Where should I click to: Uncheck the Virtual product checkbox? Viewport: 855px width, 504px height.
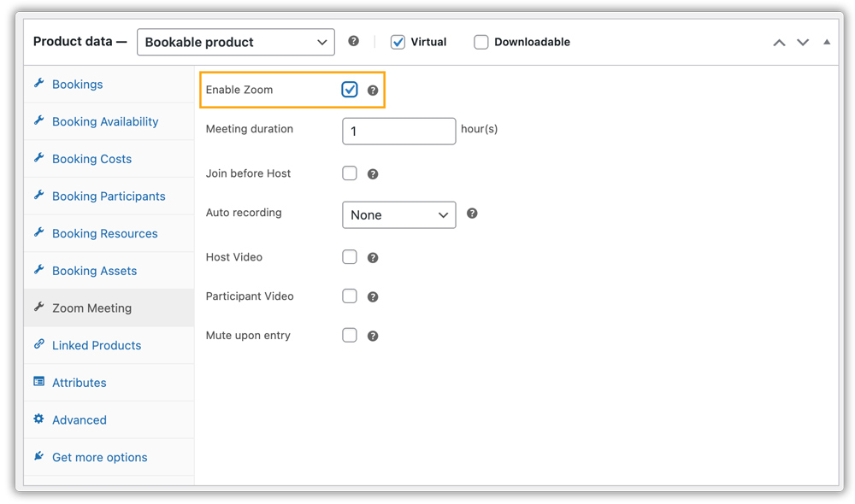click(398, 41)
